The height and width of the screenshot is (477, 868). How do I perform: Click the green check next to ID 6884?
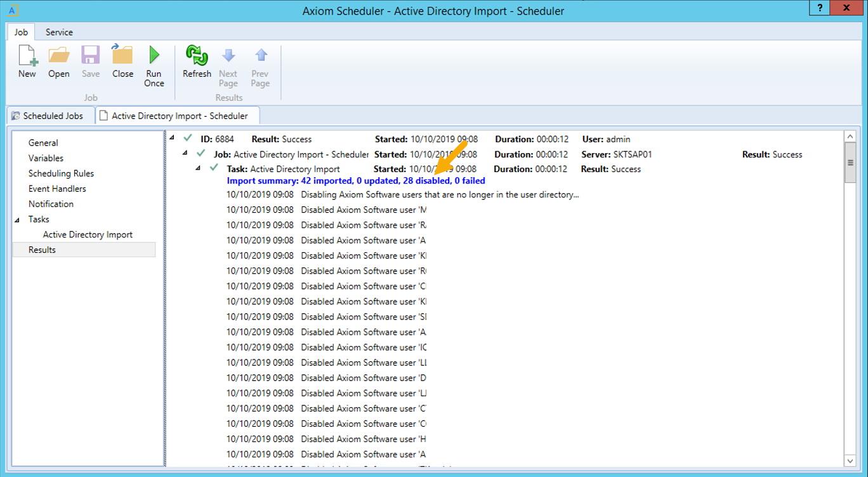coord(188,138)
